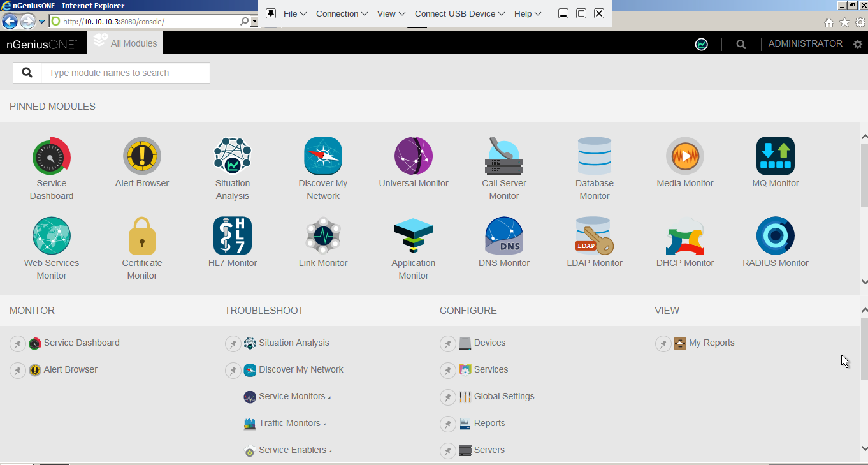Open the Application Monitor module
Viewport: 868px width, 465px height.
(414, 236)
